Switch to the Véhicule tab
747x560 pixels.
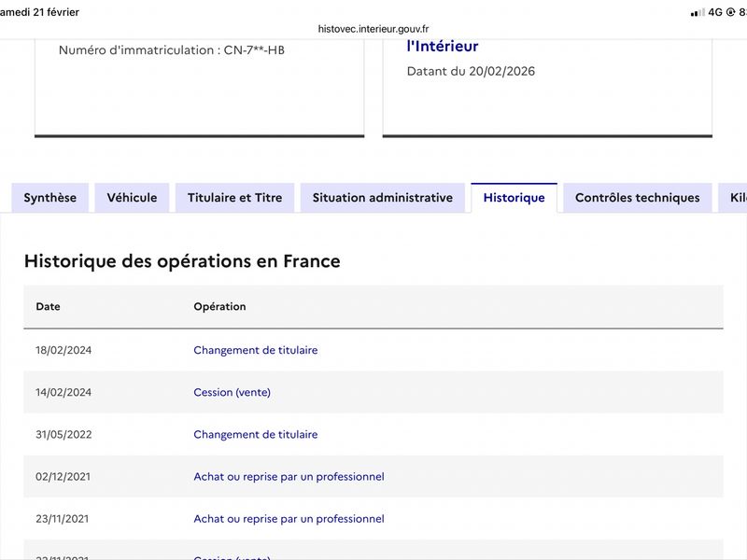tap(132, 198)
